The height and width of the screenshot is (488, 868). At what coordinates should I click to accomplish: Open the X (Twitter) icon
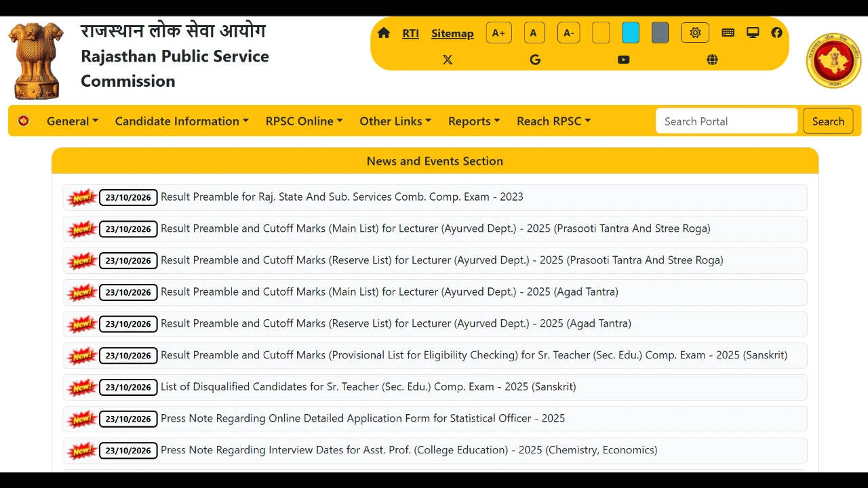(x=448, y=60)
